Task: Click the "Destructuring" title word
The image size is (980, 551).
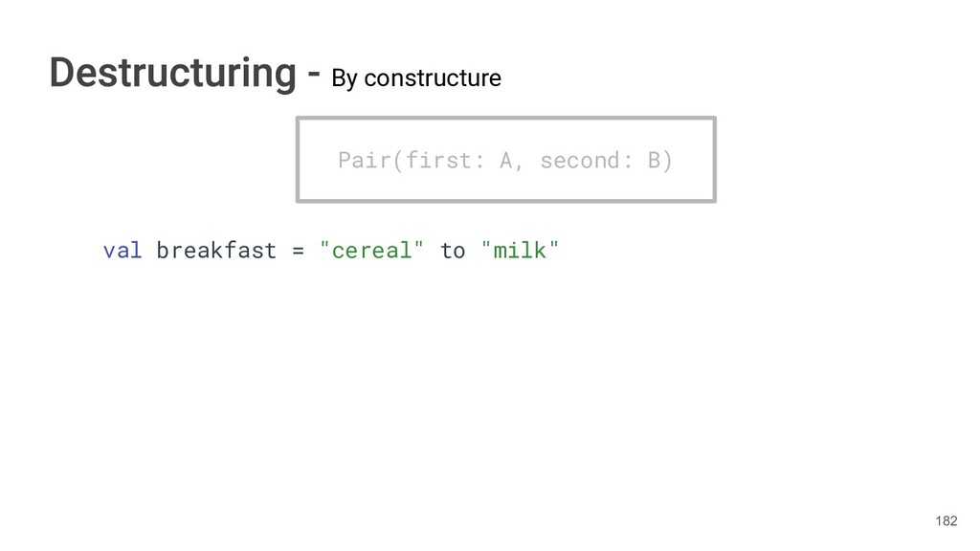Action: click(172, 74)
